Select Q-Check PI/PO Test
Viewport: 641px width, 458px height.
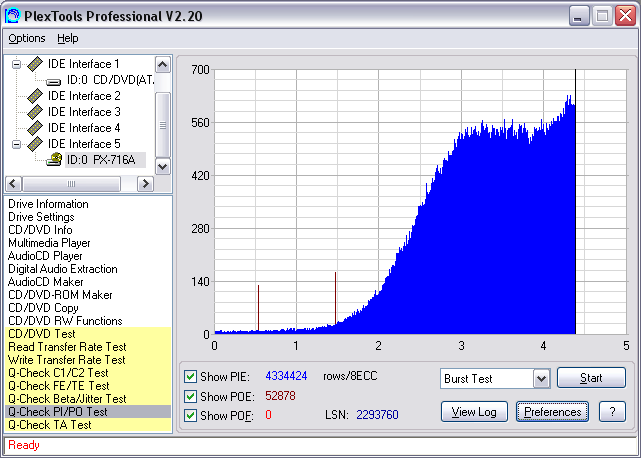(88, 412)
